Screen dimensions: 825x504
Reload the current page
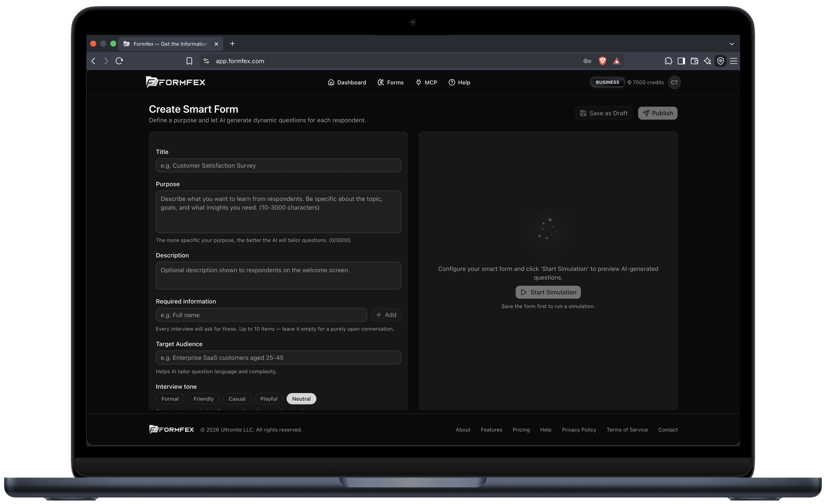click(x=119, y=61)
